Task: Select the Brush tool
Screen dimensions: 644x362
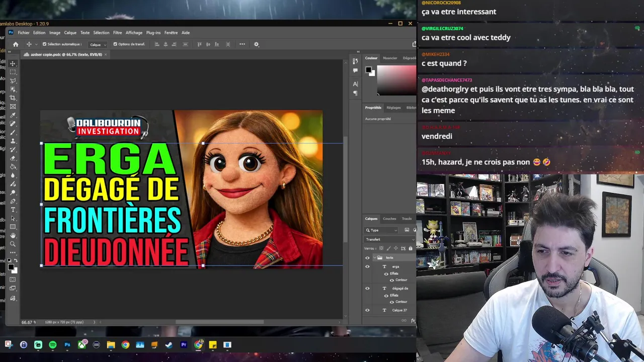Action: (x=13, y=133)
